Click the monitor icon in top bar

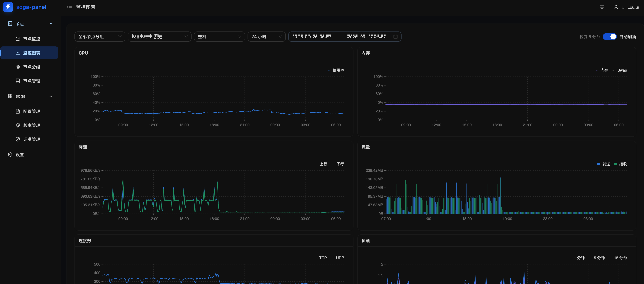602,7
